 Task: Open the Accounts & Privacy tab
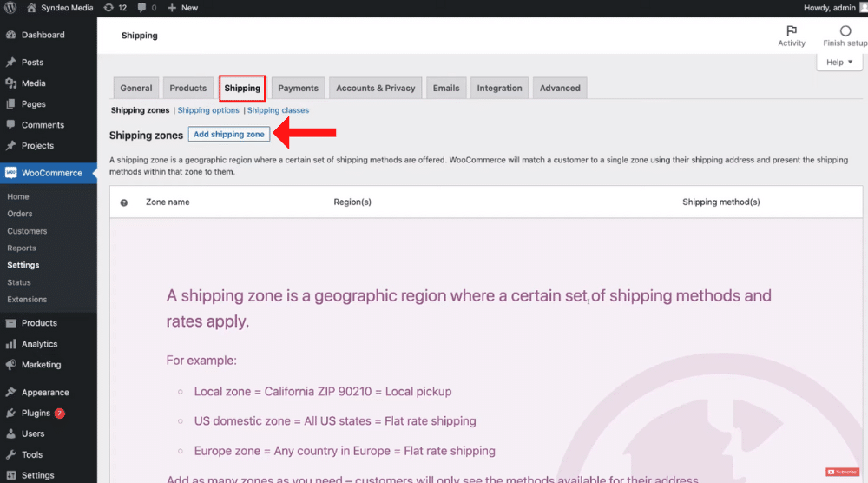[x=375, y=88]
